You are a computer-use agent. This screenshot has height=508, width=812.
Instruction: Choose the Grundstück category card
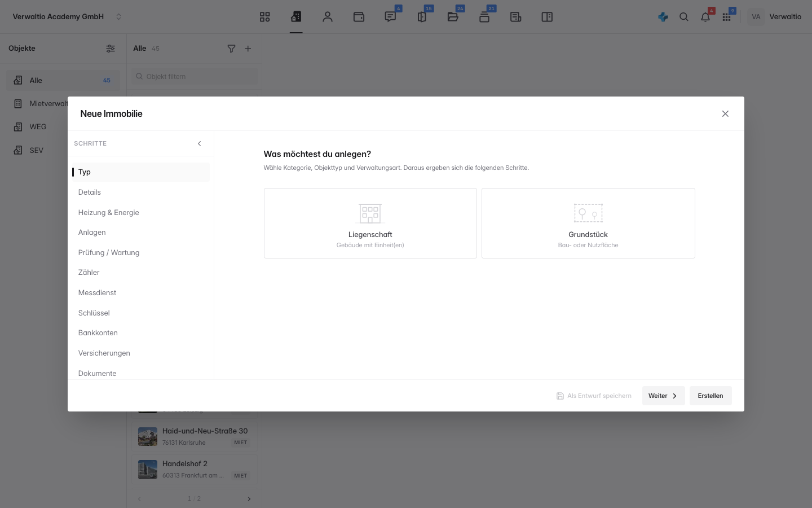tap(588, 224)
